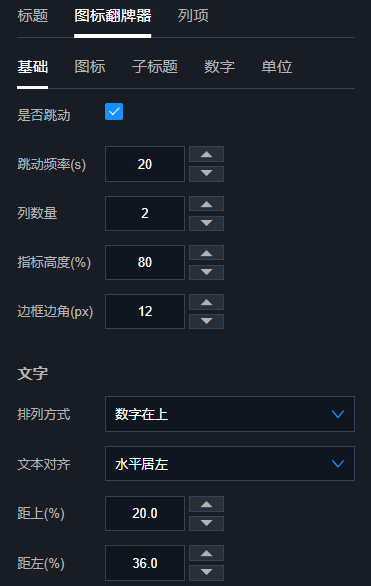This screenshot has width=371, height=586.
Task: Decrease the 列数量 value with the down arrow
Action: 206,223
